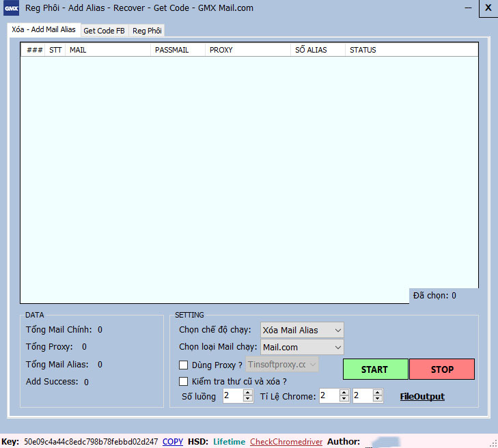Viewport: 498px width, 448px height.
Task: Click the Add Success label
Action: coord(52,381)
